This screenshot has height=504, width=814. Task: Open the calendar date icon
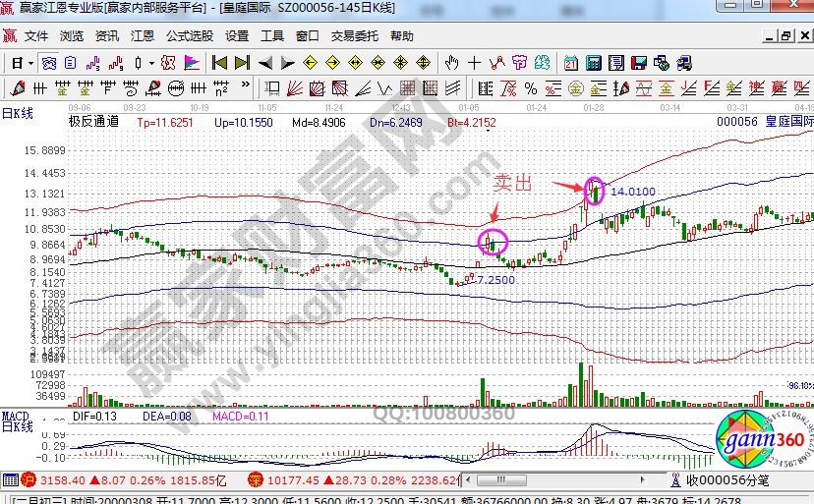point(570,63)
